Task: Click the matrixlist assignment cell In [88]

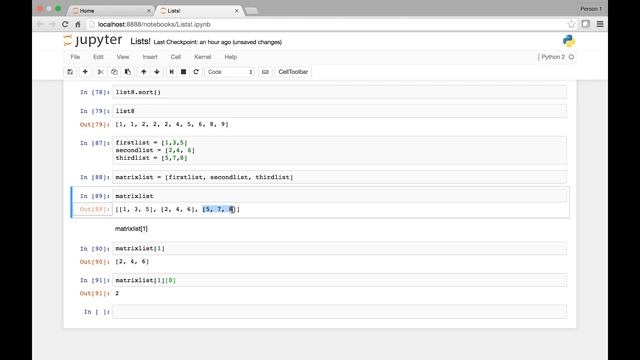Action: 340,177
